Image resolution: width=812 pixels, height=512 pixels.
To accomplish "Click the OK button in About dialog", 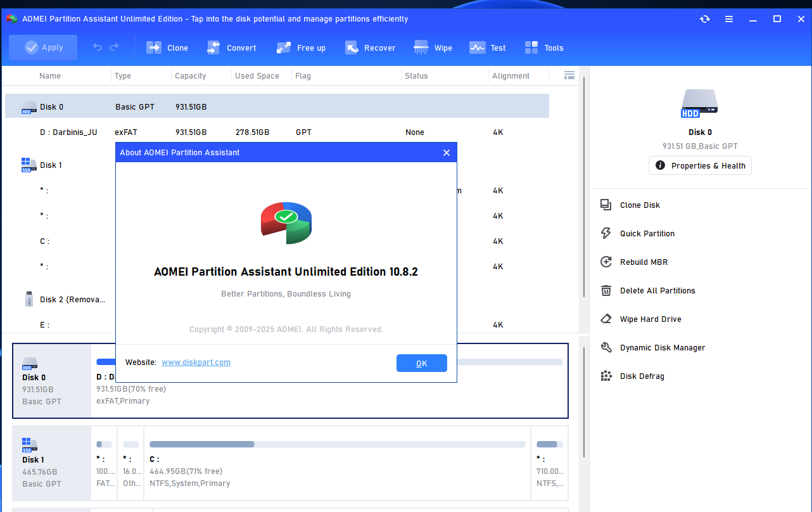I will pyautogui.click(x=422, y=363).
